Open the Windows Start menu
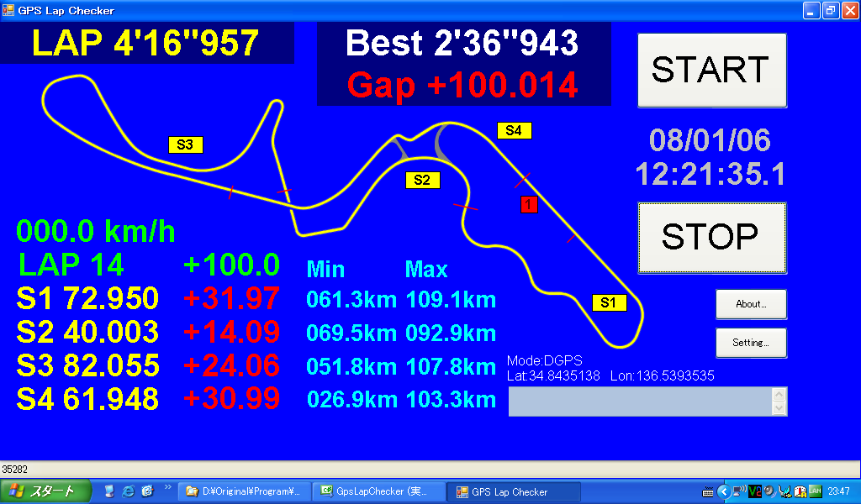The height and width of the screenshot is (504, 861). click(40, 492)
